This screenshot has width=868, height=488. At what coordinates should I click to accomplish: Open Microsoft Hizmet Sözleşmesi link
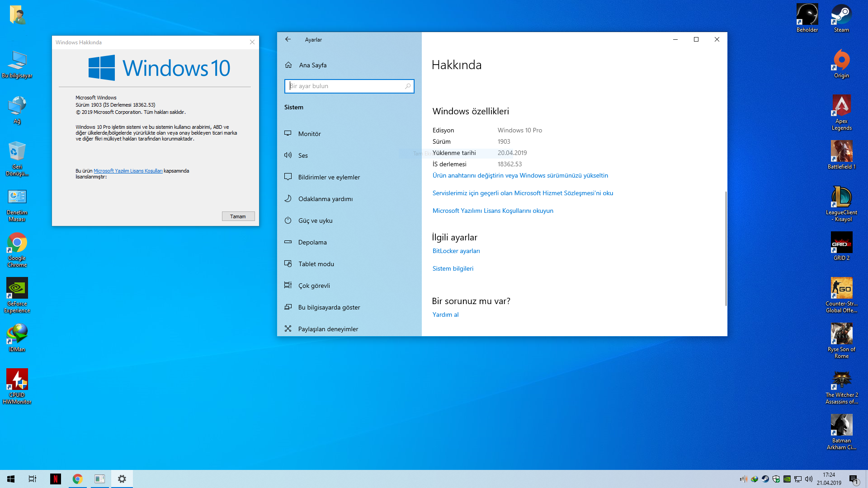[x=523, y=193]
